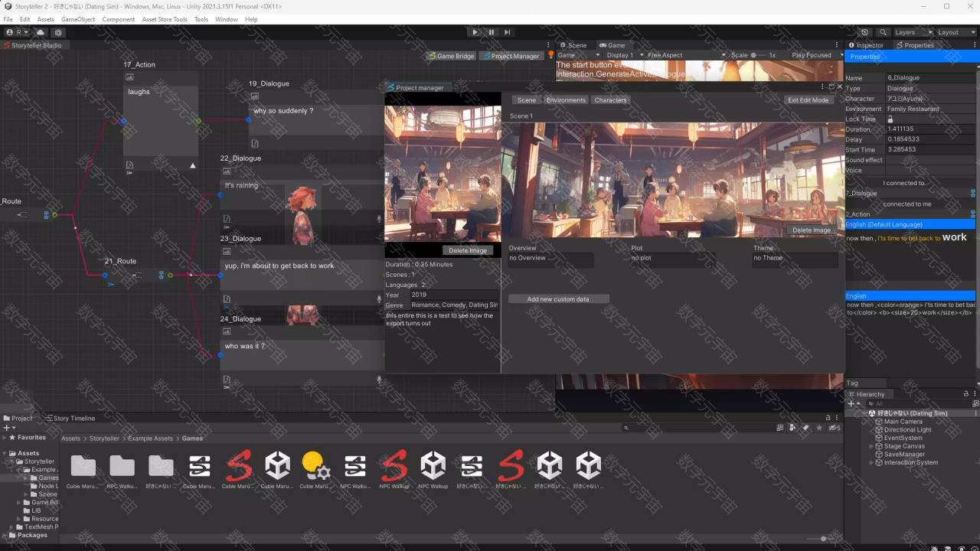The image size is (980, 551).
Task: Open the GameObject menu
Action: pyautogui.click(x=78, y=19)
